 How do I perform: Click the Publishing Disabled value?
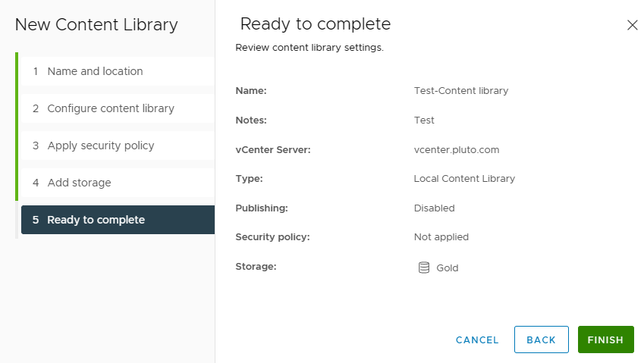(434, 208)
